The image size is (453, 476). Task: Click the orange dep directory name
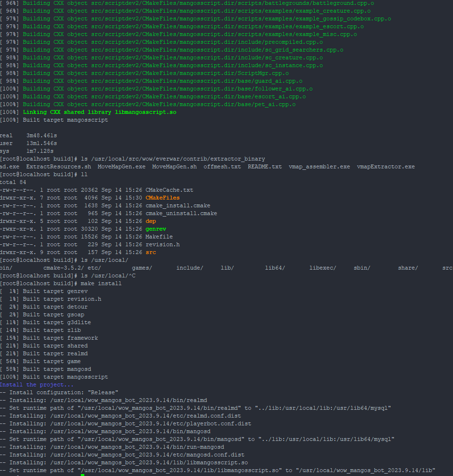(x=151, y=221)
